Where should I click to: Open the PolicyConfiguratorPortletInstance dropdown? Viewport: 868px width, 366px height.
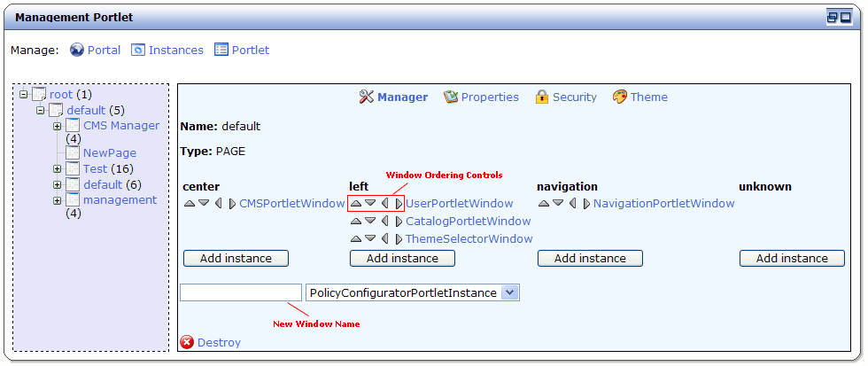(509, 292)
